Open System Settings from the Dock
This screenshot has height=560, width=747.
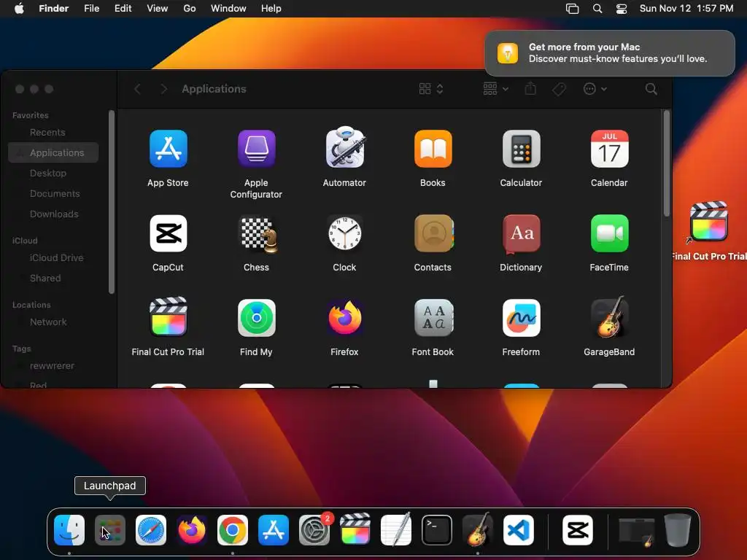click(314, 530)
